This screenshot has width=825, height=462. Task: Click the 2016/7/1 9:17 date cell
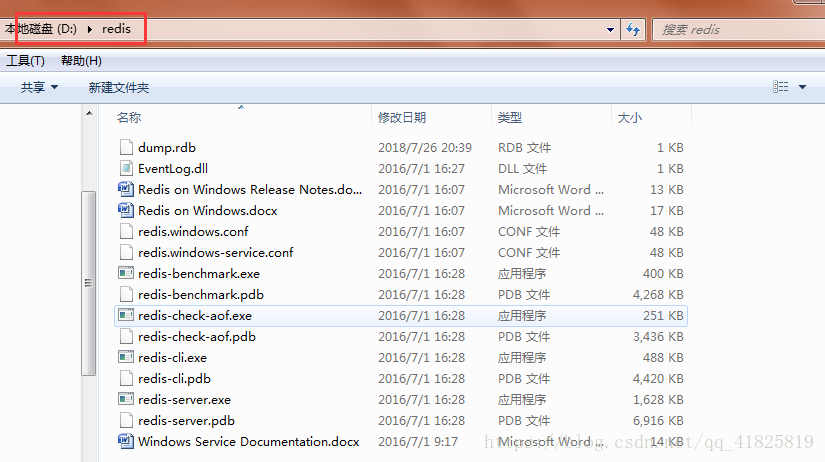[418, 441]
